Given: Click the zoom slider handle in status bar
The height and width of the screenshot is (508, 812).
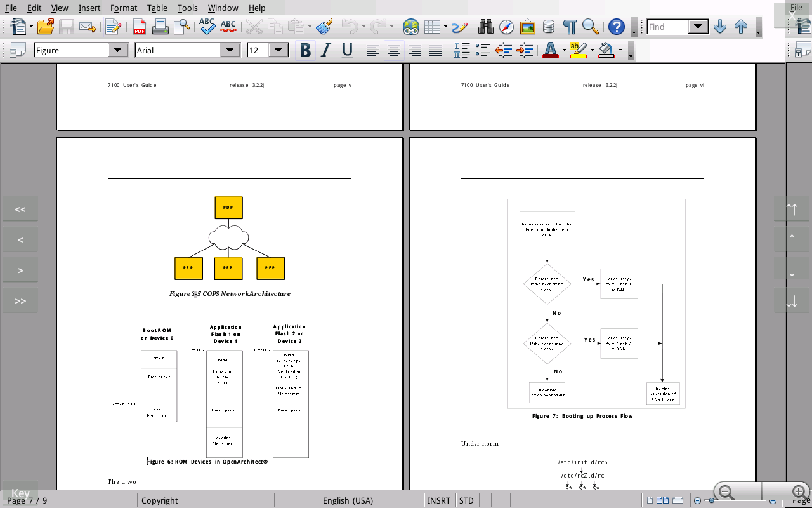Looking at the screenshot, I should click(712, 500).
